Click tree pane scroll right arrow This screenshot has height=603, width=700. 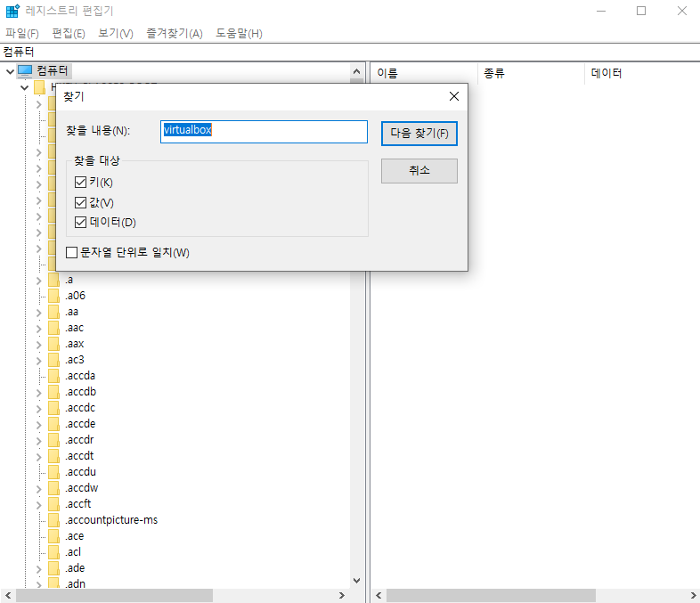341,595
